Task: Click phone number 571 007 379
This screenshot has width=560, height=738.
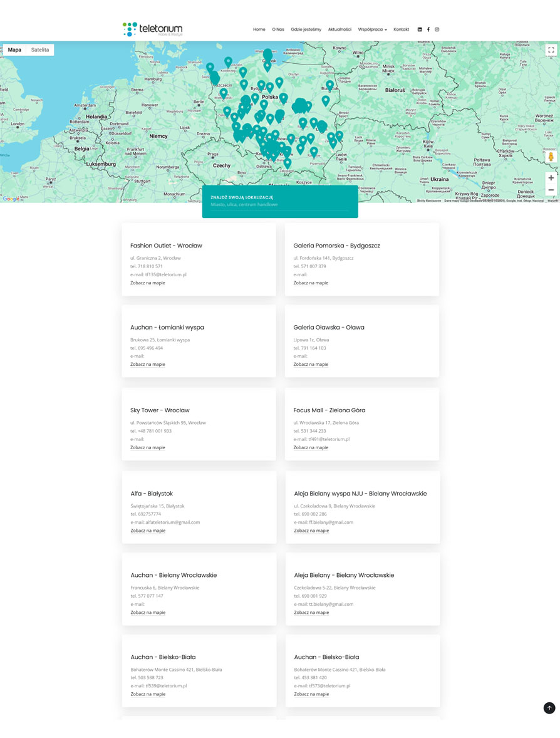Action: click(313, 266)
